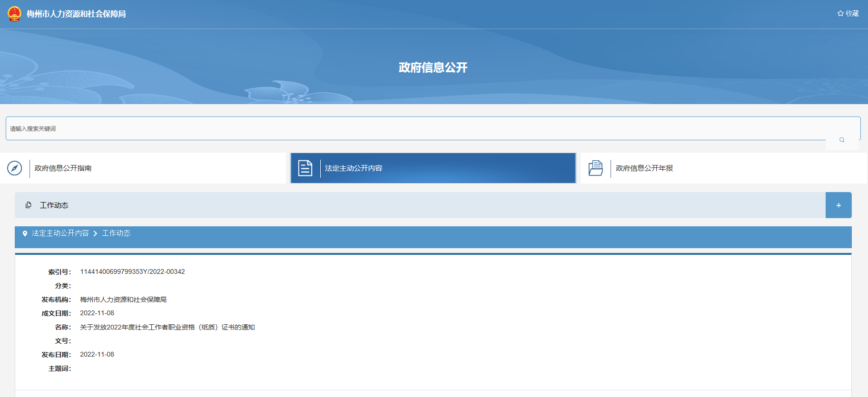Click the magnifier search icon
868x397 pixels.
coord(842,140)
